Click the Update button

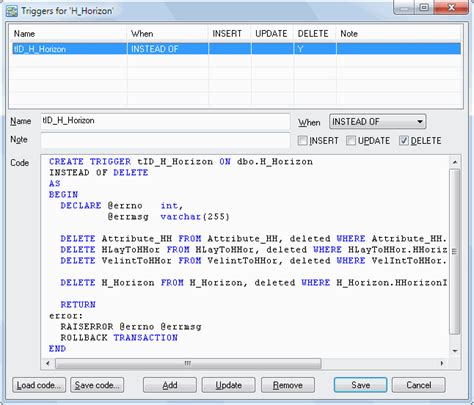[x=228, y=385]
